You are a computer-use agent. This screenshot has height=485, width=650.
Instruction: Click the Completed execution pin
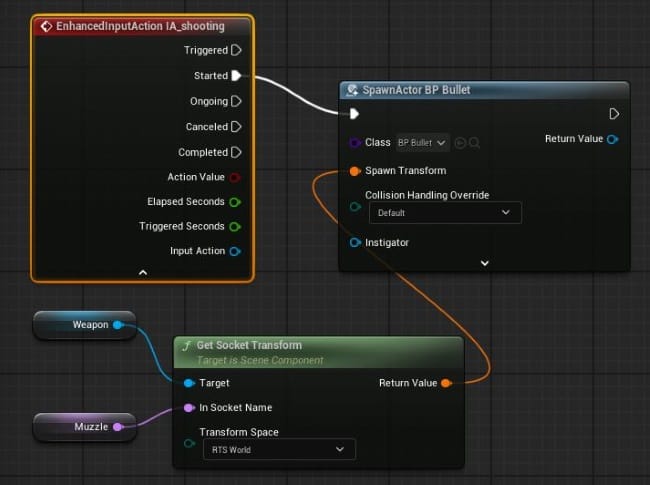[236, 152]
